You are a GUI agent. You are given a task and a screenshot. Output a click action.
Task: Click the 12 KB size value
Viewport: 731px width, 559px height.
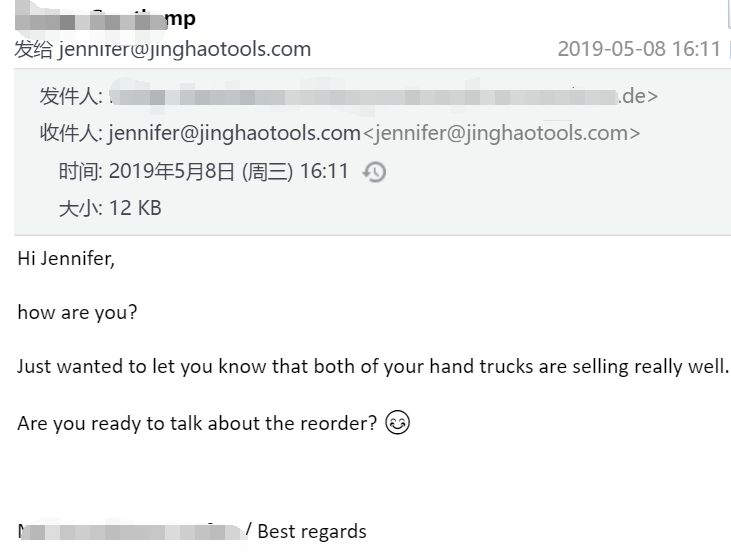pyautogui.click(x=135, y=208)
